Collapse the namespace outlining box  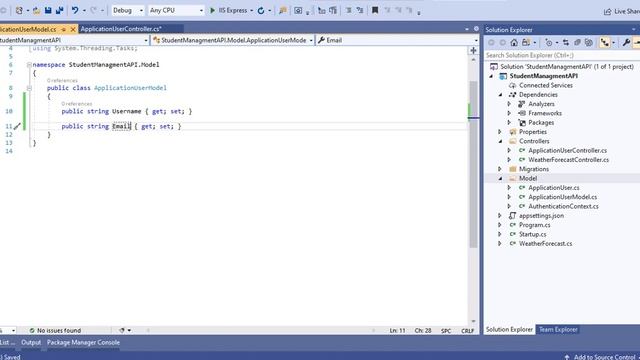pyautogui.click(x=29, y=65)
